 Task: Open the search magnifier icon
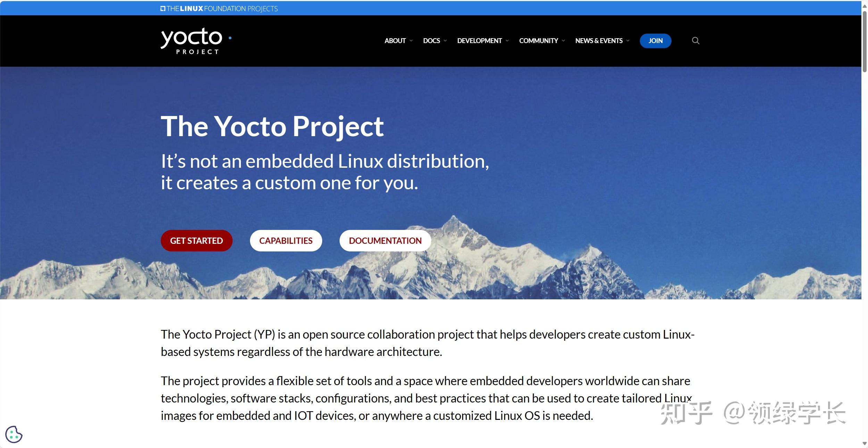pos(695,41)
